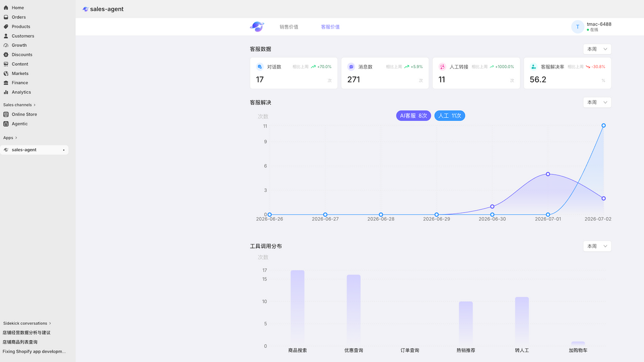Click the 2026-06-28 axis date label
Screen dimensions: 644x362
[381, 219]
